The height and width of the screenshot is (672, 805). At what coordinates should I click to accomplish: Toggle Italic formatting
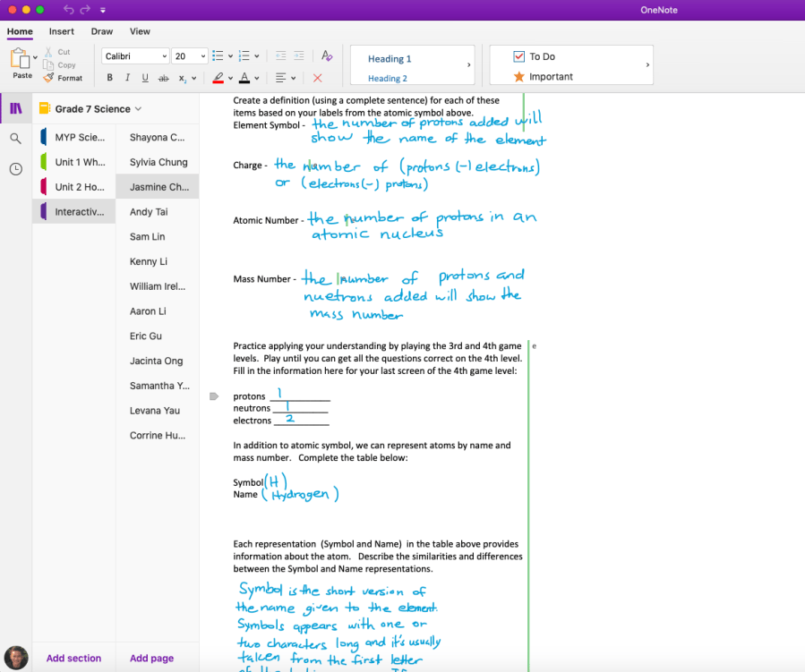click(128, 78)
